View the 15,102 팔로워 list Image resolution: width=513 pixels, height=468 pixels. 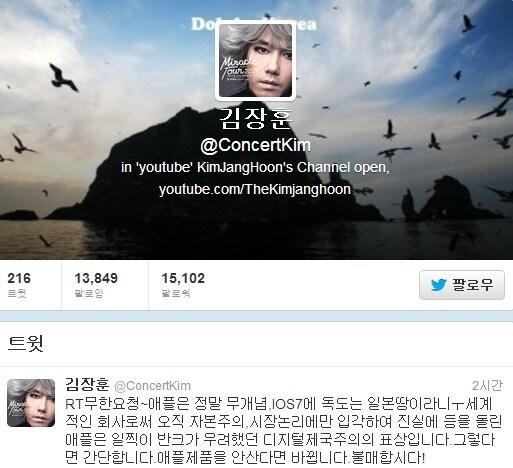tap(183, 285)
